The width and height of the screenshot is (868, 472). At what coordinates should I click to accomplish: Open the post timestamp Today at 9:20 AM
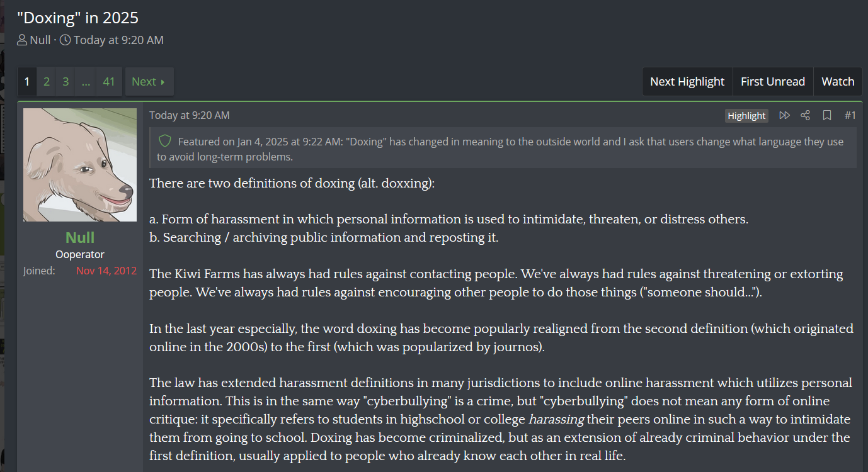click(190, 115)
